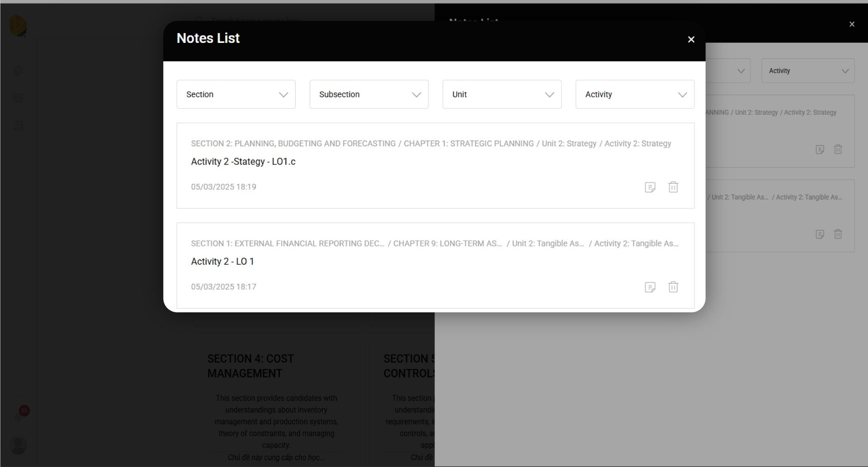Click edit icon in background Tangible Assets card
868x467 pixels.
coord(820,234)
